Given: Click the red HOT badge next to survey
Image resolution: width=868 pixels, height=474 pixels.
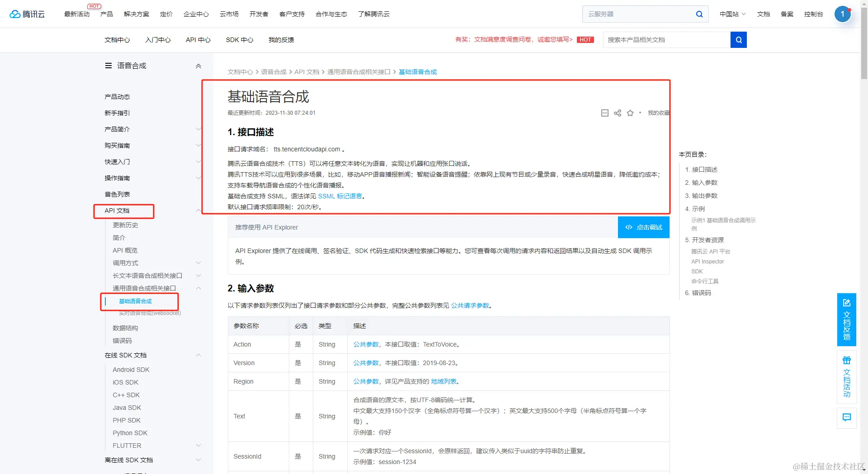Looking at the screenshot, I should (585, 40).
